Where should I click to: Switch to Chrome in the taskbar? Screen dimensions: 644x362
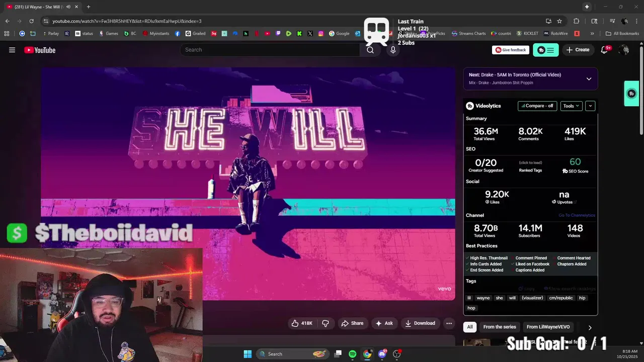tap(367, 354)
